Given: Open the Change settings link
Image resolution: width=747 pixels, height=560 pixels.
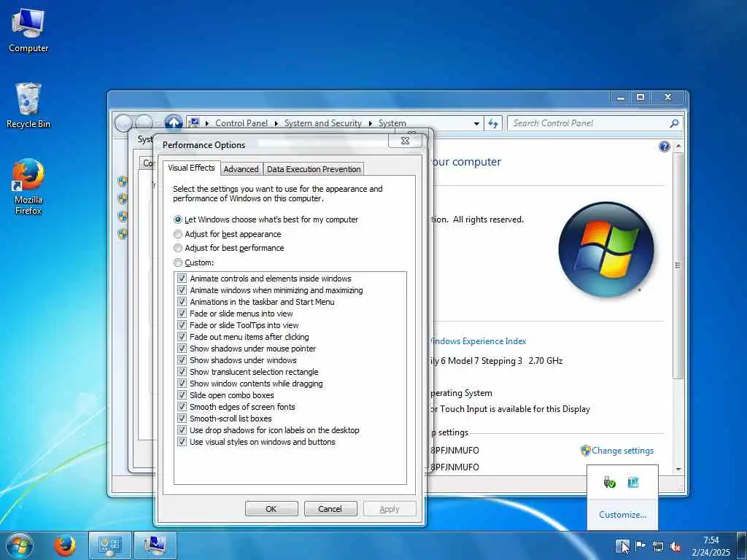Looking at the screenshot, I should (622, 451).
